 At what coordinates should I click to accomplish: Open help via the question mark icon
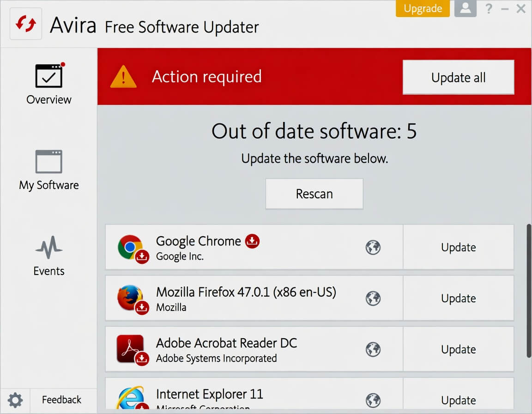click(x=489, y=8)
